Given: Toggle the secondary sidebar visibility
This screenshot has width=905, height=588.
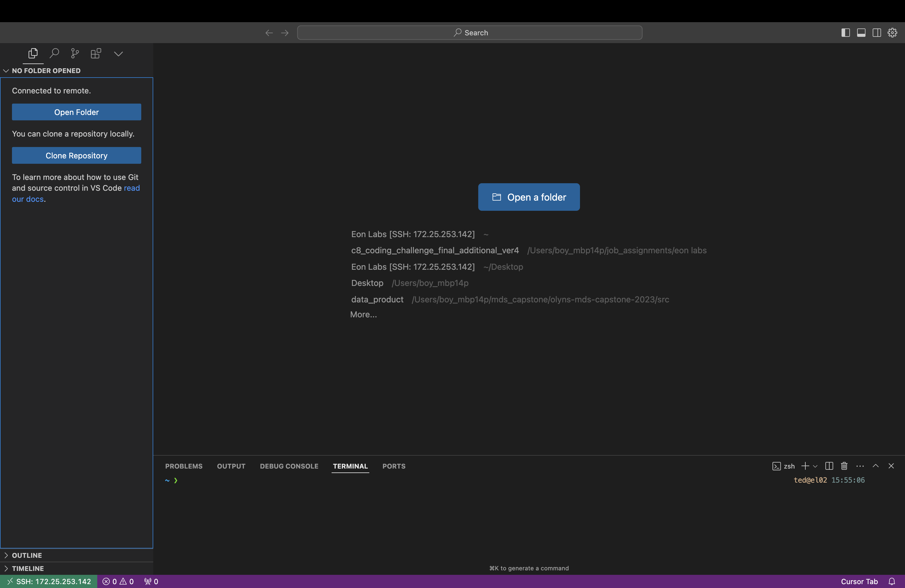Looking at the screenshot, I should [877, 33].
